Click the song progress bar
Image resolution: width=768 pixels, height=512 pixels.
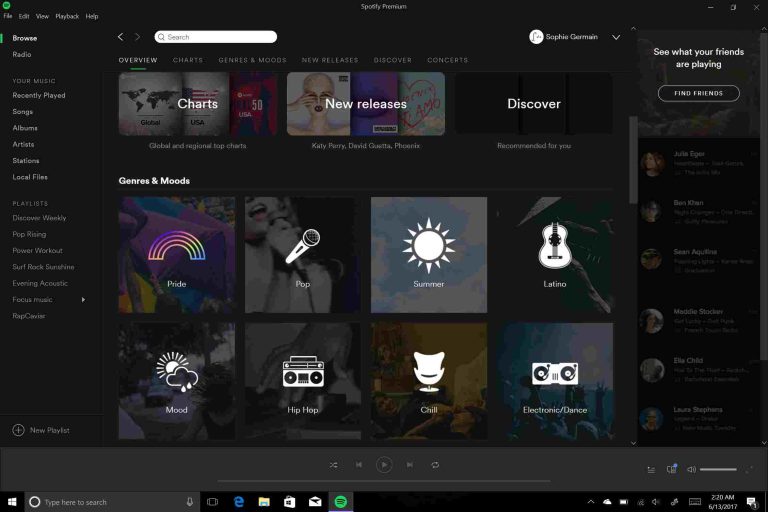[x=384, y=481]
